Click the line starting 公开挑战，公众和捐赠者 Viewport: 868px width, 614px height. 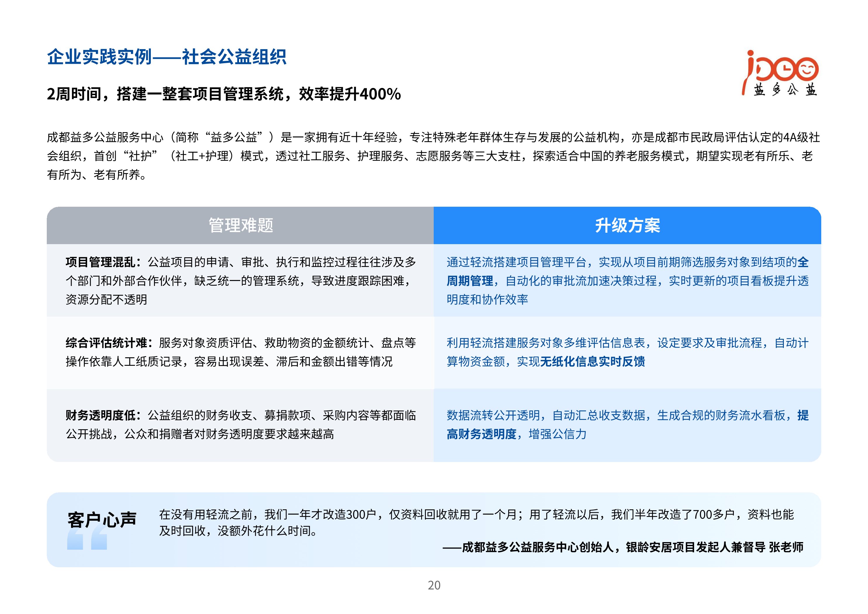tap(200, 434)
